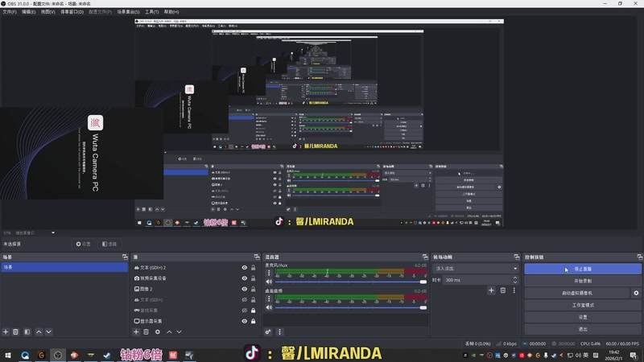Open the 麦克风/Aux channel three-dot options

coord(269,273)
